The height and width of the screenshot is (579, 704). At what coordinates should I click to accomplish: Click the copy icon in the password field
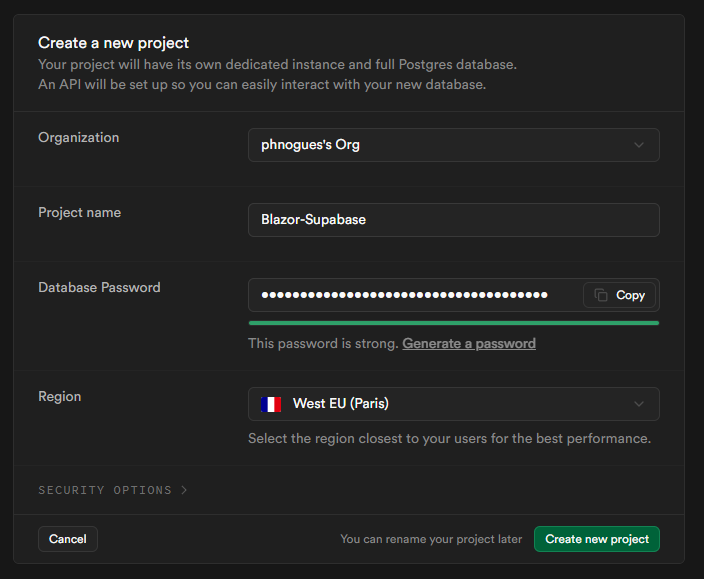pos(601,295)
